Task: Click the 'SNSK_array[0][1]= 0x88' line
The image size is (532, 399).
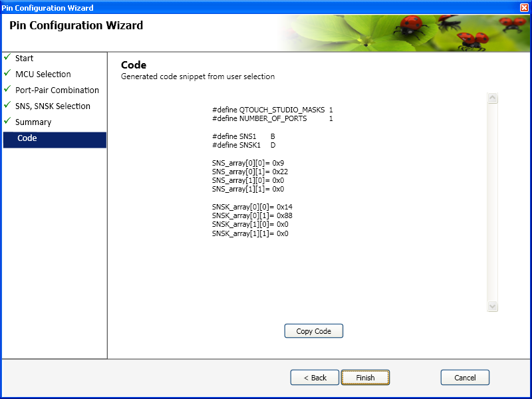Action: click(252, 215)
